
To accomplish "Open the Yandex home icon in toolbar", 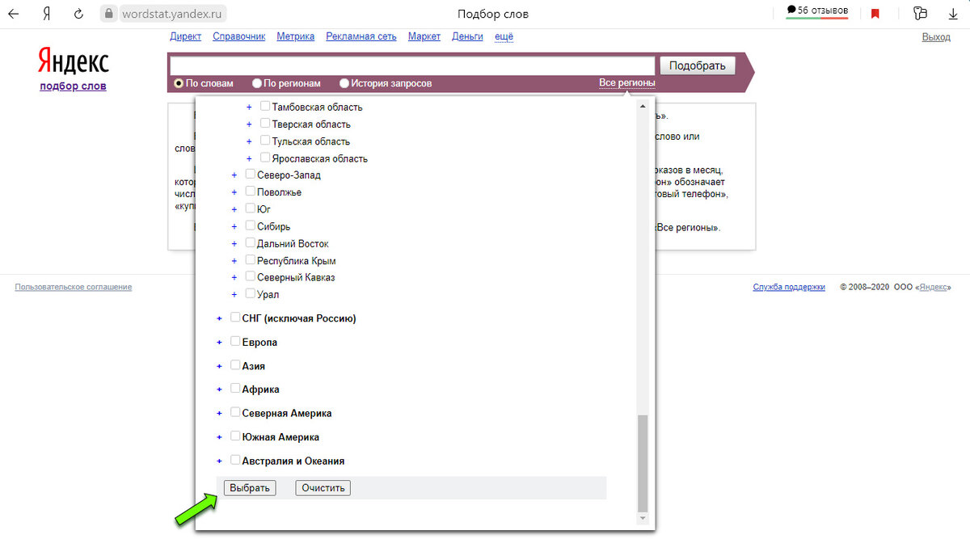I will 47,14.
